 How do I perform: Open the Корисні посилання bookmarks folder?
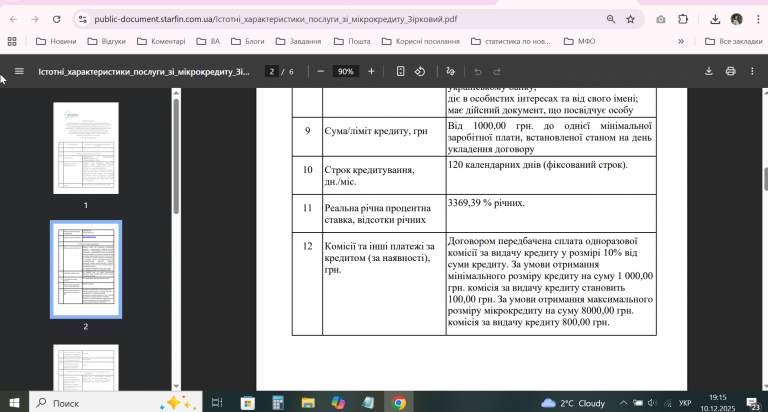pyautogui.click(x=420, y=41)
